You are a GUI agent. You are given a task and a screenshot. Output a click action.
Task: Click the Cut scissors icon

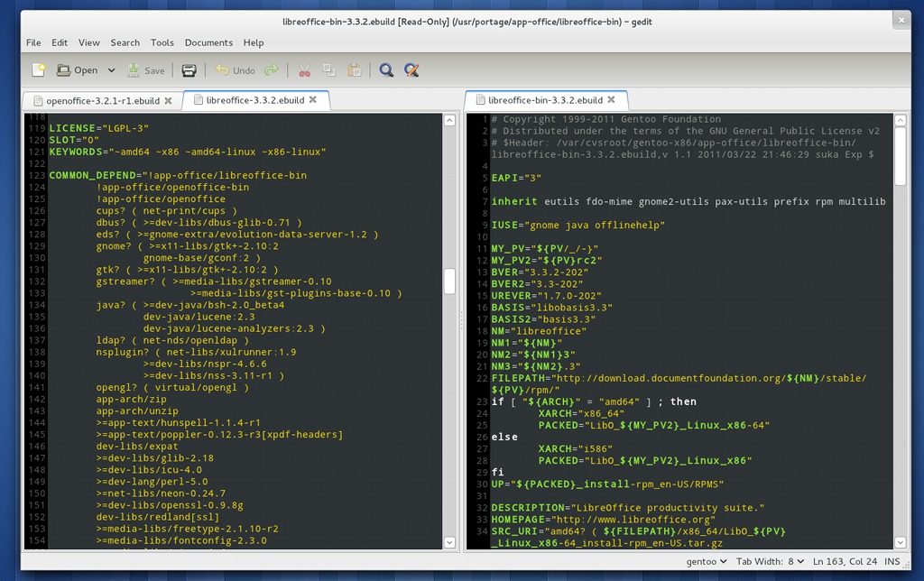click(304, 70)
